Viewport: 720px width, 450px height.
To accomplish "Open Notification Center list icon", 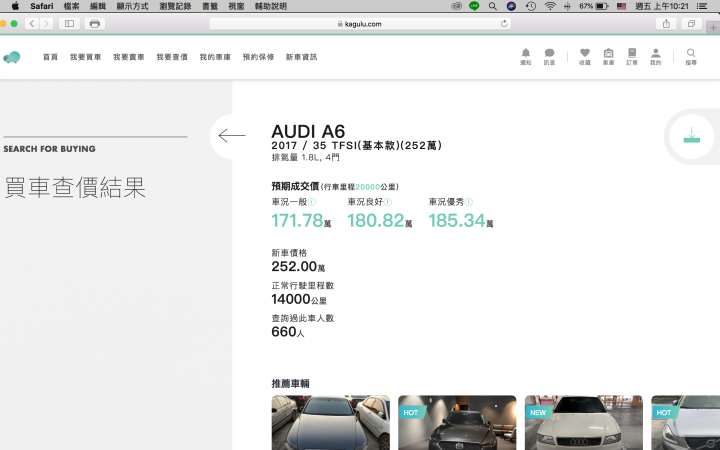I will [702, 6].
